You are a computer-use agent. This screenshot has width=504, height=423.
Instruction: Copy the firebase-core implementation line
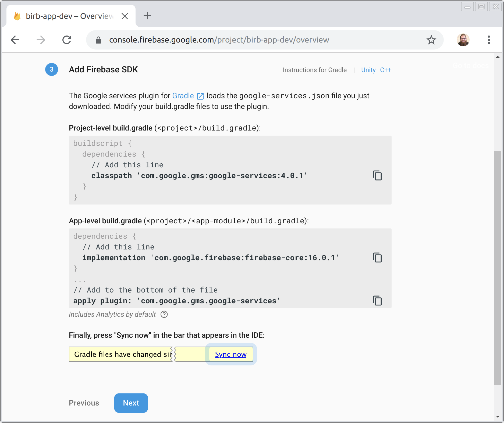(378, 258)
